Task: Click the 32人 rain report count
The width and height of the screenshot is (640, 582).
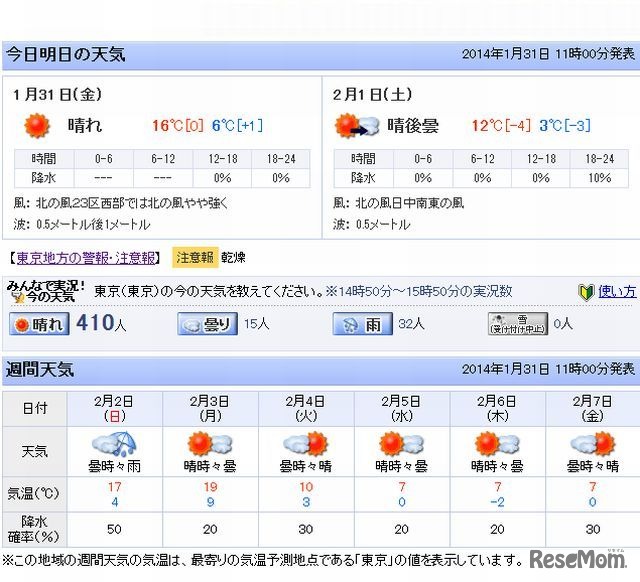Action: tap(411, 324)
